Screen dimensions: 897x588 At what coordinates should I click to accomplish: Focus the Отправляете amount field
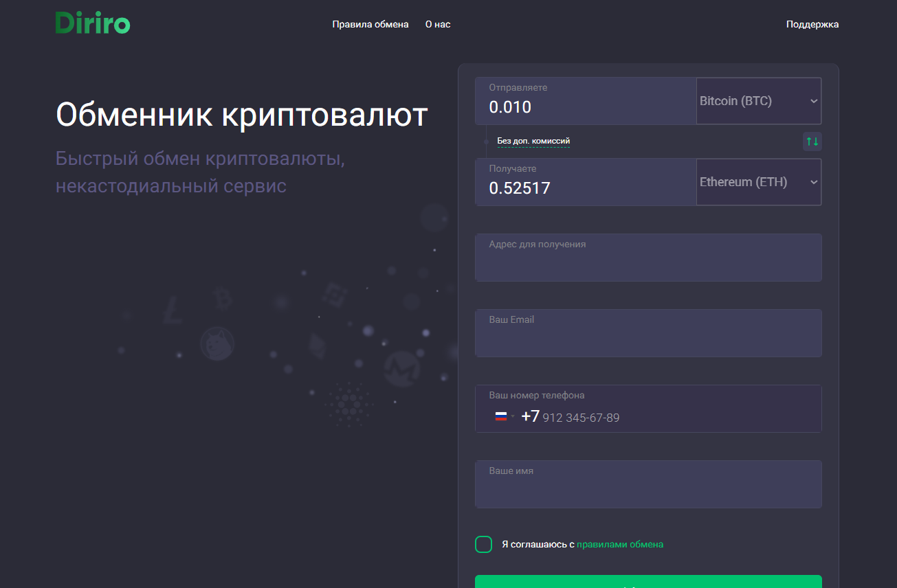coord(585,107)
